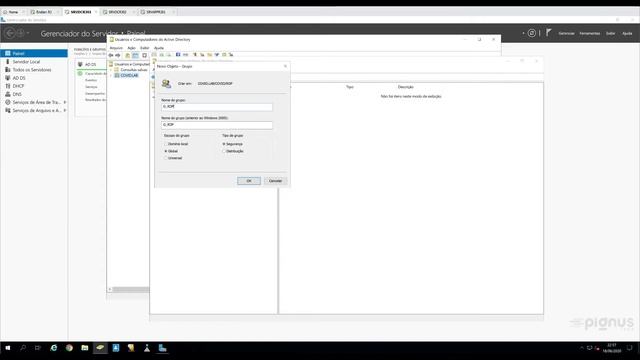Select the Domínio local scope radio button

pyautogui.click(x=166, y=144)
